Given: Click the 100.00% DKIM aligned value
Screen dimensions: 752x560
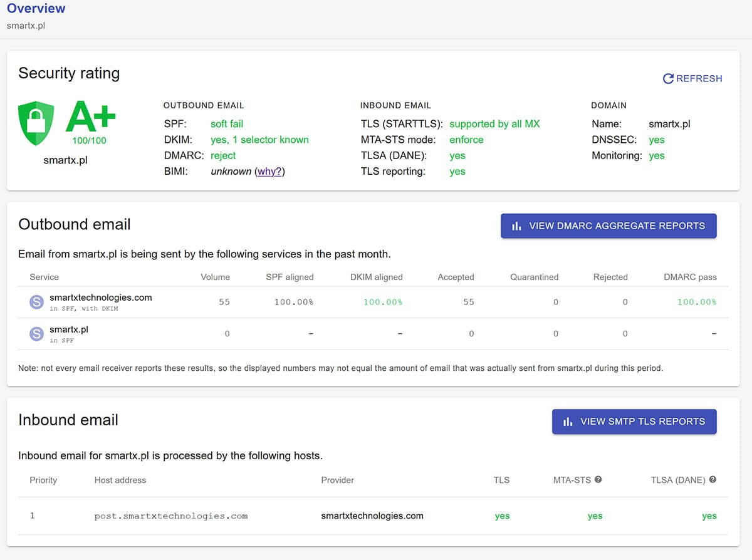Looking at the screenshot, I should [383, 302].
